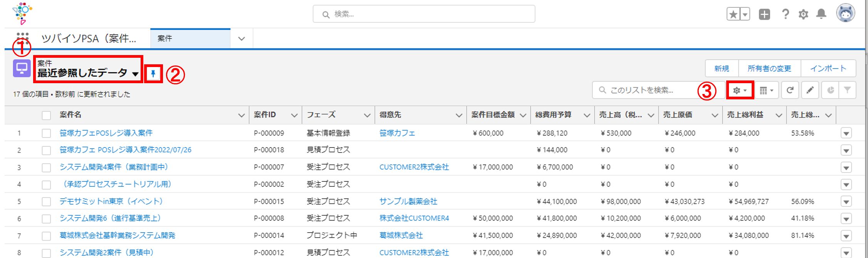Viewport: 868px width, 258px height.
Task: Open 笹塚カフェ POSレジ導入案件2022/07/26 record
Action: tap(125, 150)
